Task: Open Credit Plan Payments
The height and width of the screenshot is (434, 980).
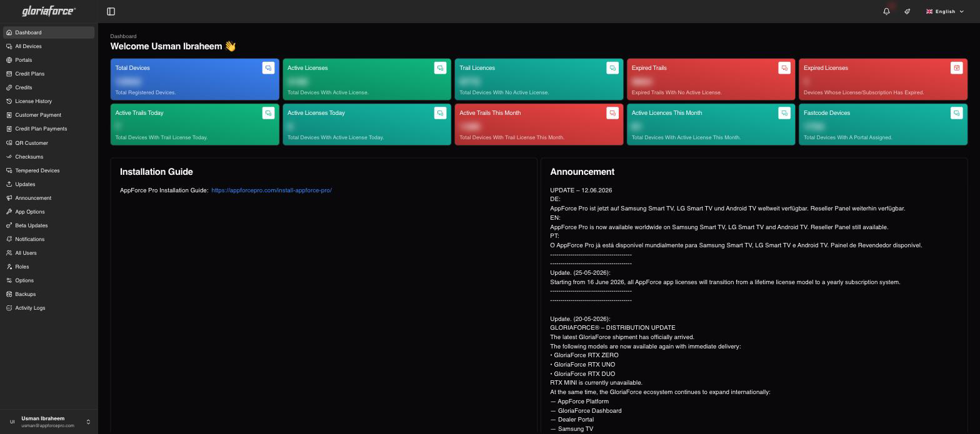Action: click(49, 129)
